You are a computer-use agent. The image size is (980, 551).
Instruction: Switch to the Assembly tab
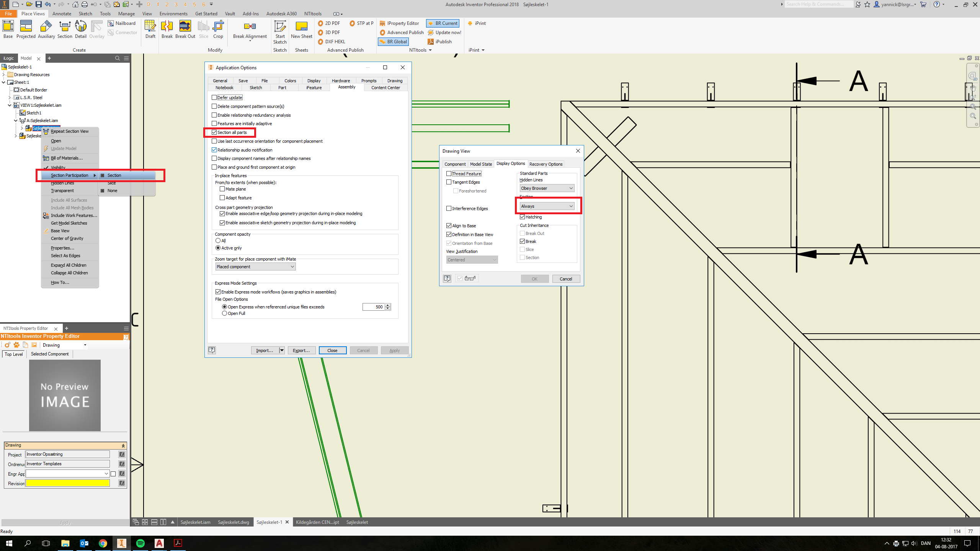tap(346, 87)
